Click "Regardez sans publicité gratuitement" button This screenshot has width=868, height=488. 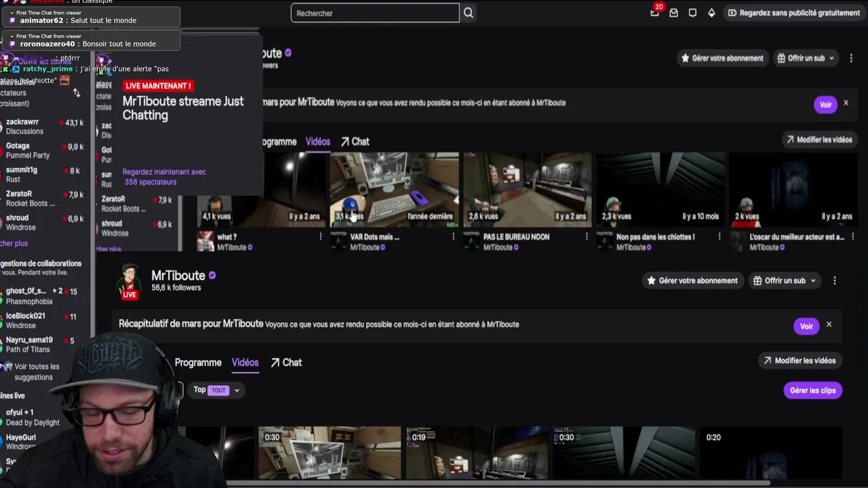(x=793, y=13)
